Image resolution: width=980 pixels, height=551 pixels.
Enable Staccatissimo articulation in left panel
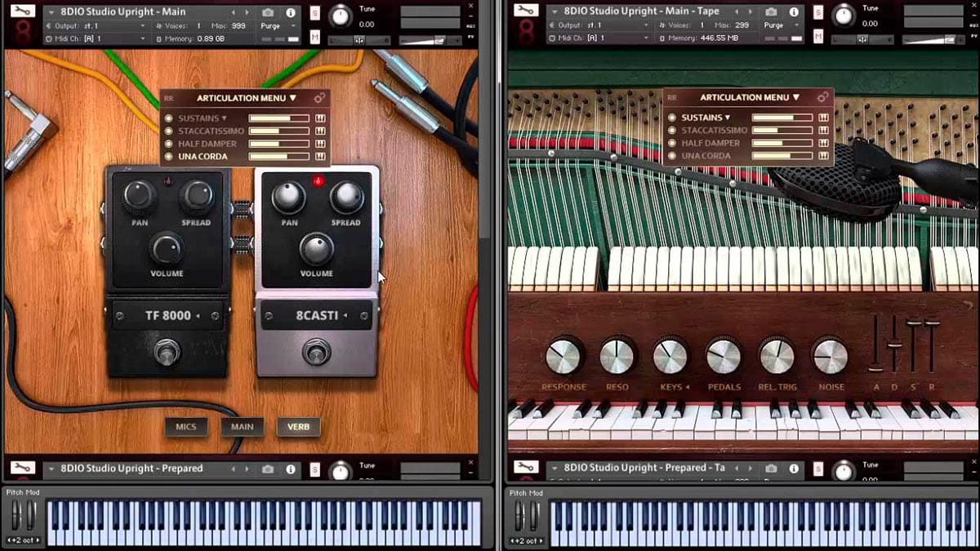click(x=169, y=131)
